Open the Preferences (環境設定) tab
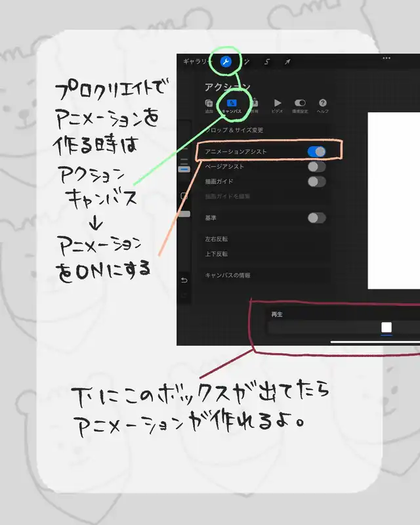 pyautogui.click(x=300, y=106)
